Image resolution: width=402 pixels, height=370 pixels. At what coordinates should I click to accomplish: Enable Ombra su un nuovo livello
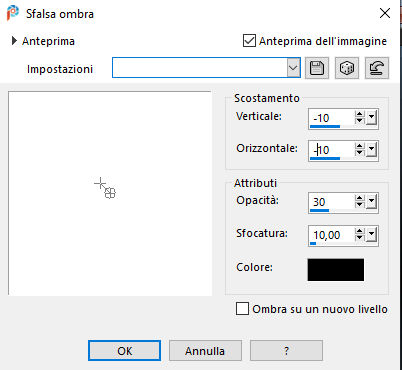[242, 309]
